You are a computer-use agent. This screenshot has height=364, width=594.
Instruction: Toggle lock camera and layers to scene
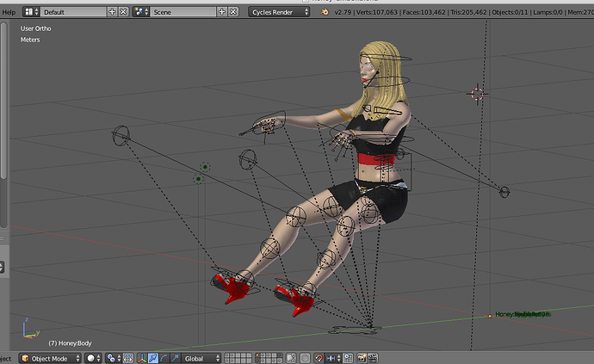coord(291,358)
